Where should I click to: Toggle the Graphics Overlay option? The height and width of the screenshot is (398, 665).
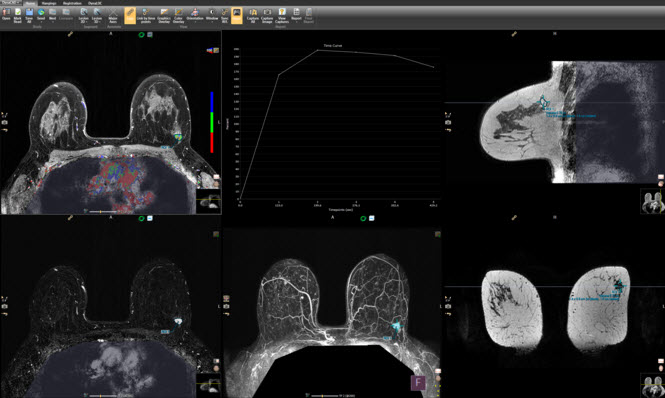pyautogui.click(x=164, y=15)
